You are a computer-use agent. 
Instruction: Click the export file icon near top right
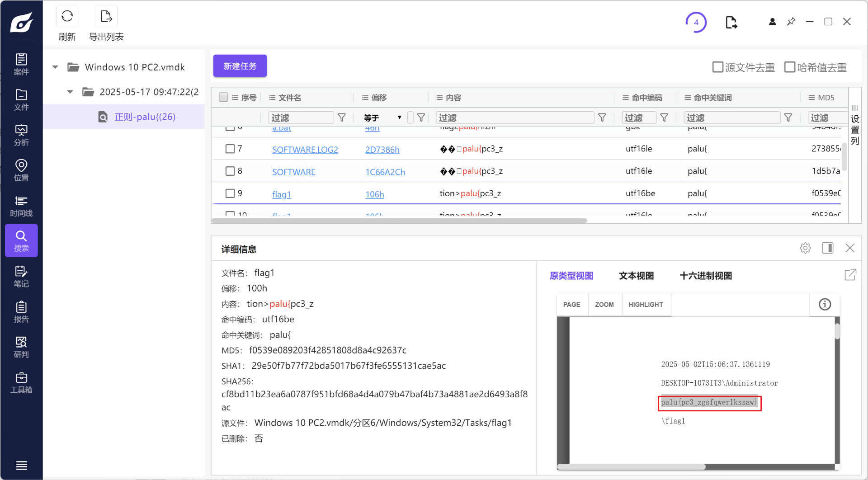tap(731, 22)
